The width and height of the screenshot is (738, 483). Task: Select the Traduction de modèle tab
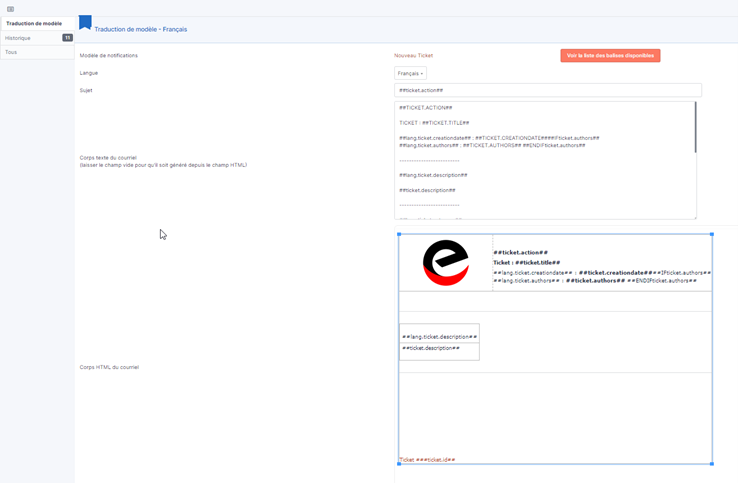[x=34, y=23]
